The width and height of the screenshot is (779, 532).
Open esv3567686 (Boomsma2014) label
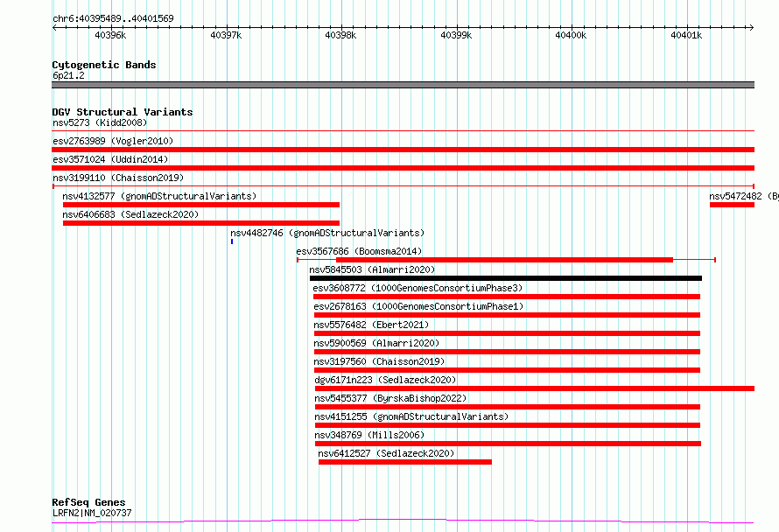click(359, 251)
